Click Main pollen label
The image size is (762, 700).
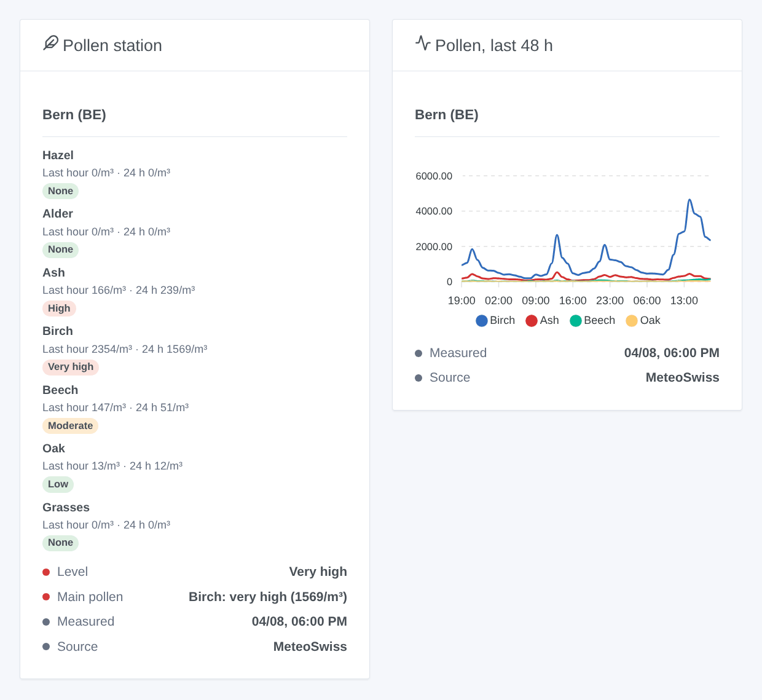coord(90,597)
